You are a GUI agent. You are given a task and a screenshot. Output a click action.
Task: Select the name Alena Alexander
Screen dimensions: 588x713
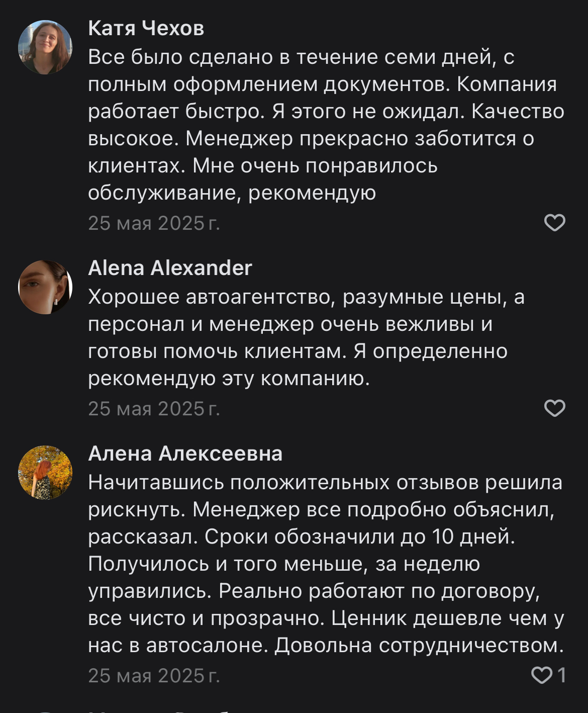pos(171,269)
